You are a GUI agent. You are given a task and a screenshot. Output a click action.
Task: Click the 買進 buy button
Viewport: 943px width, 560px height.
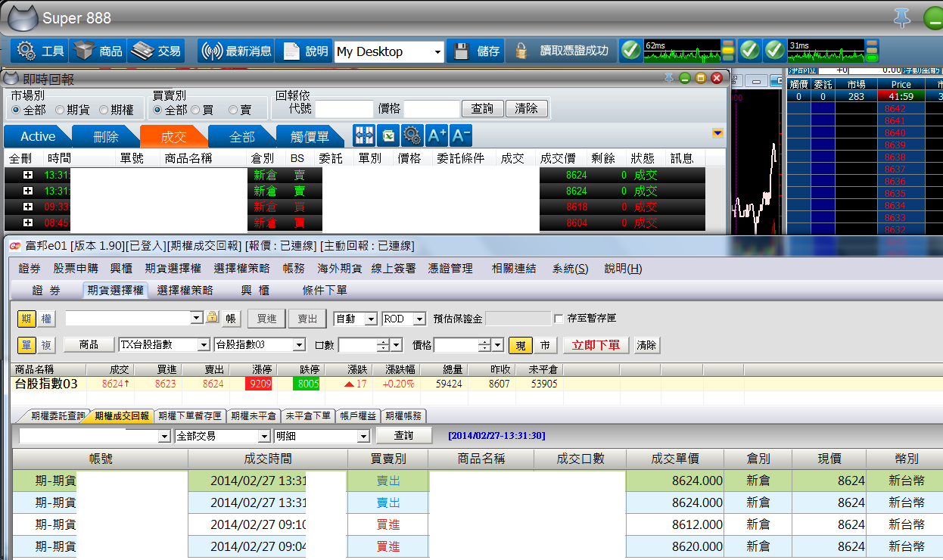(266, 319)
